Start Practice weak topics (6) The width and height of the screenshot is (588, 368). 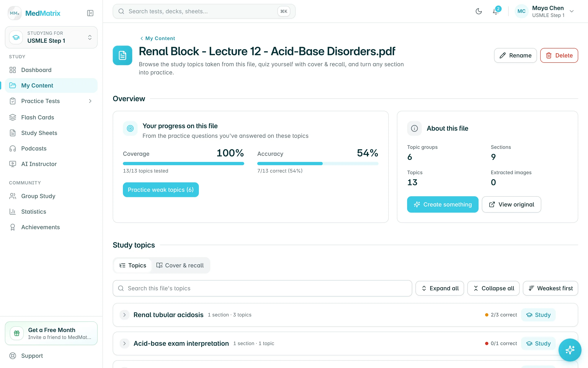[x=161, y=190]
